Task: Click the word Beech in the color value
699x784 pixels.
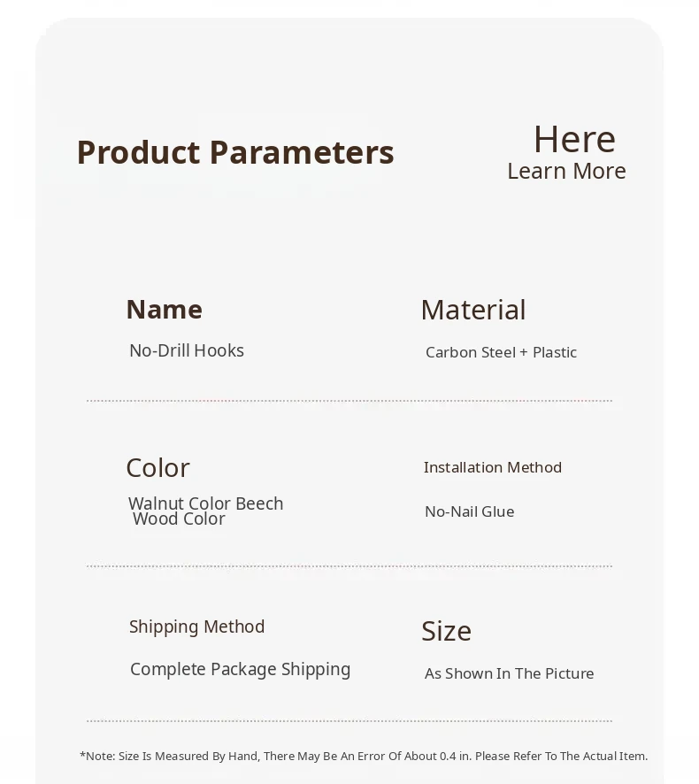Action: click(259, 503)
